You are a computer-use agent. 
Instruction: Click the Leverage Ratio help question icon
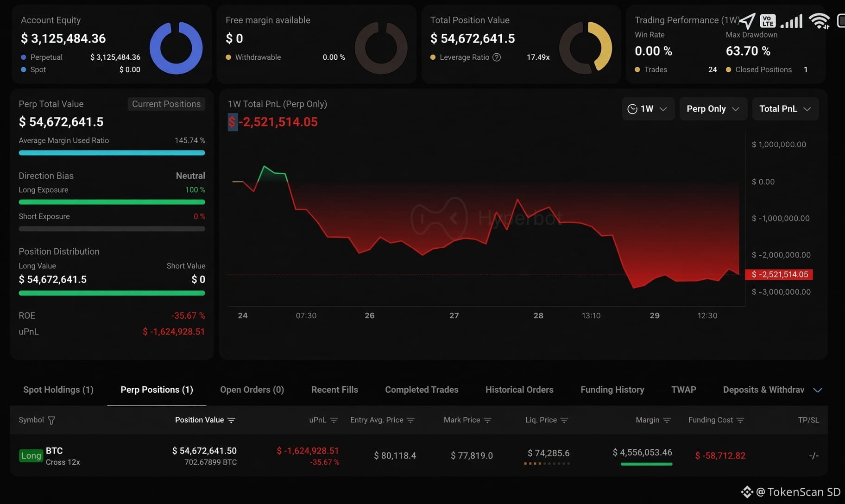[x=497, y=57]
